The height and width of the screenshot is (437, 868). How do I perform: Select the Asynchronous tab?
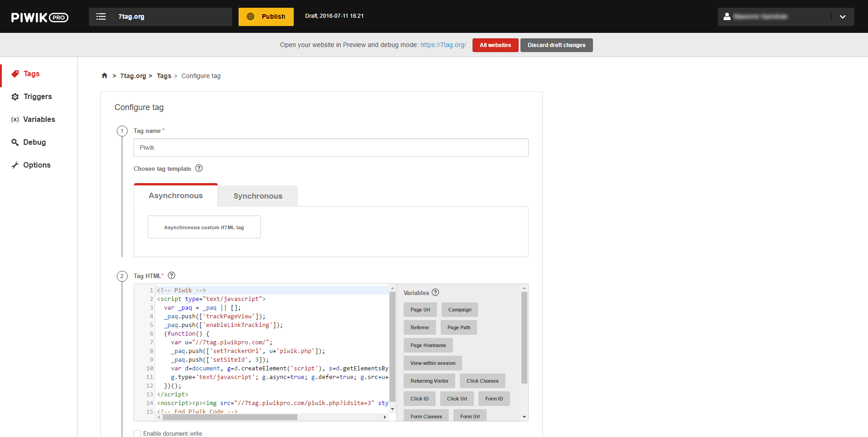[x=175, y=195]
